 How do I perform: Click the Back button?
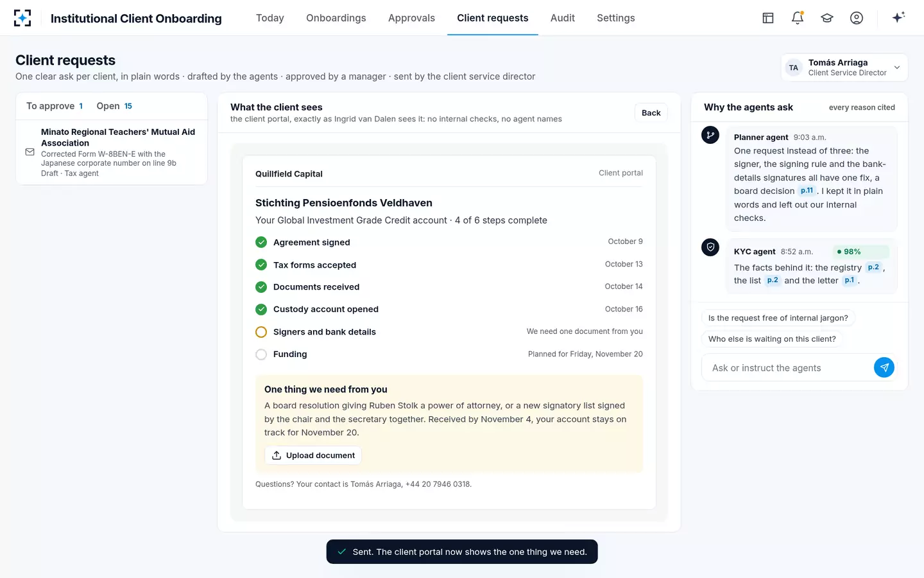651,113
